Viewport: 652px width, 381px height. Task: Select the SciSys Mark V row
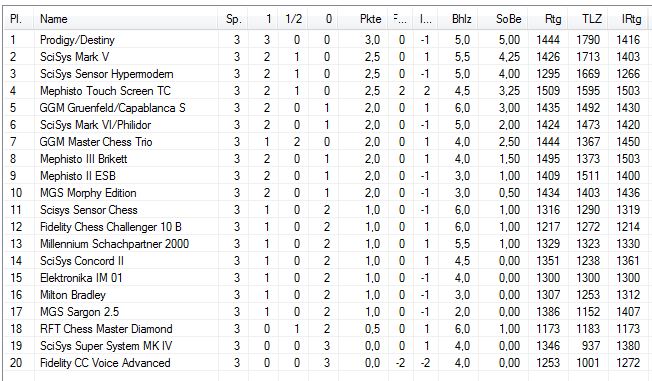326,57
